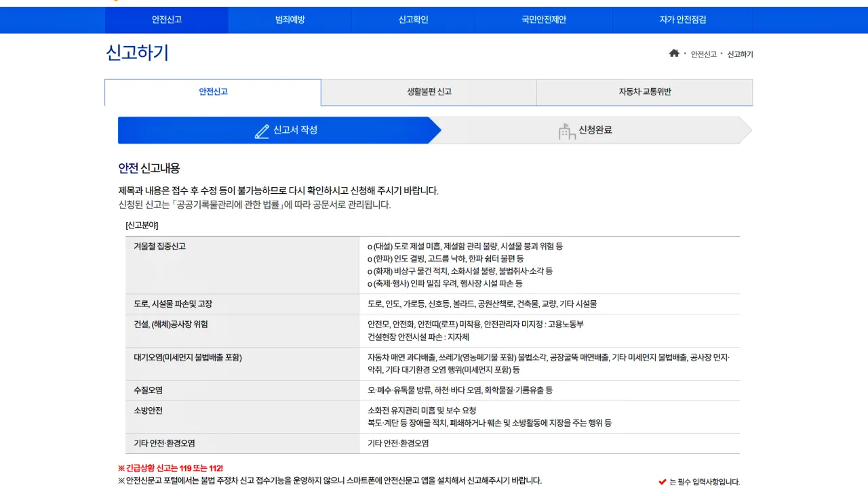Click the 안전신고 breadcrumb link
The width and height of the screenshot is (868, 496).
coord(703,54)
